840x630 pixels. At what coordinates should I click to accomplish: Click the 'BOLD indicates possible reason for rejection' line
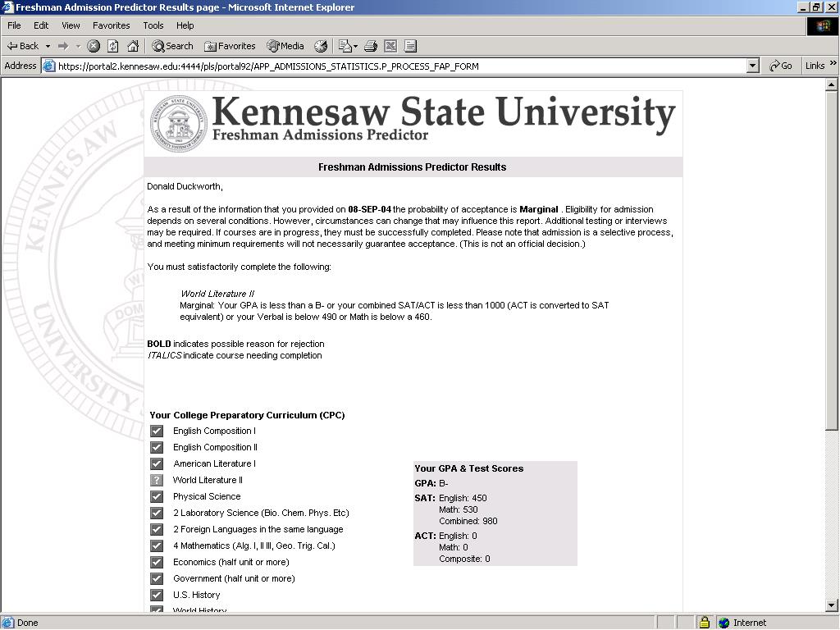tap(235, 344)
